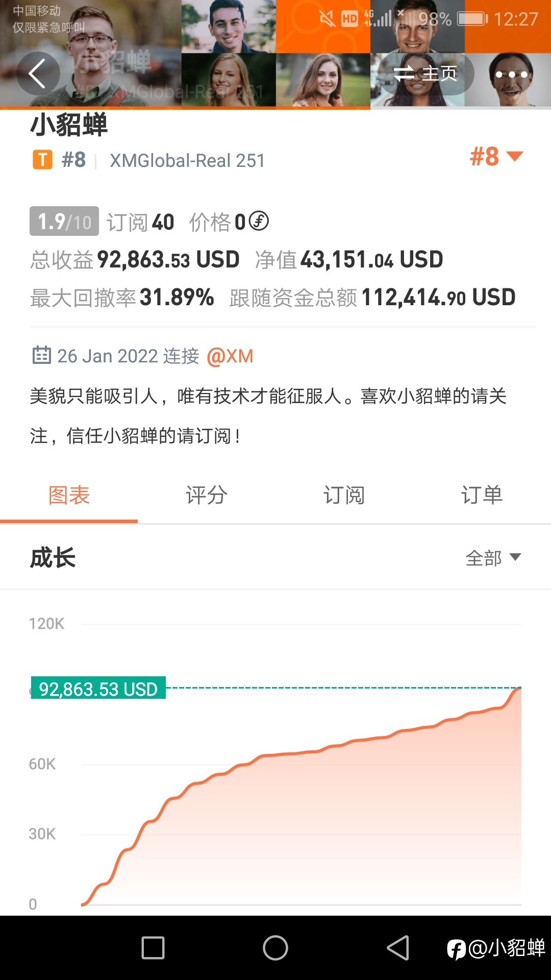Image resolution: width=551 pixels, height=980 pixels.
Task: Tap the 1.9/10 rating badge
Action: [x=64, y=221]
